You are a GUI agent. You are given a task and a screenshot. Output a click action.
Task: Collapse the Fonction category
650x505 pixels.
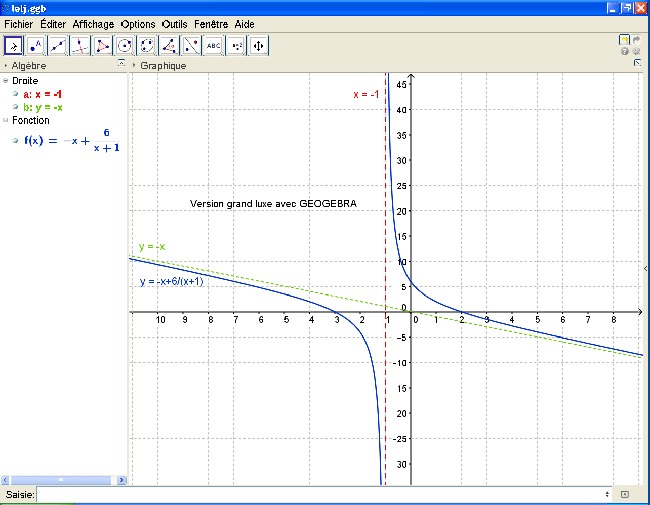click(5, 120)
